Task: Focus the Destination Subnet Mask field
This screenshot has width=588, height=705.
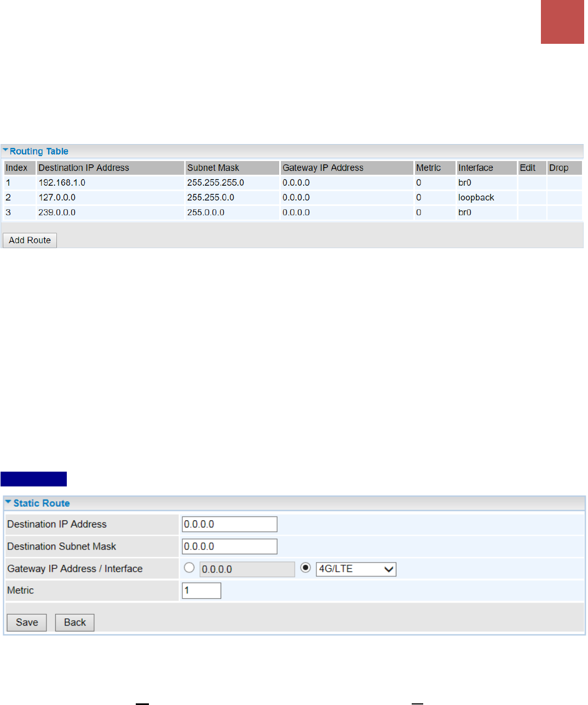Action: 229,546
